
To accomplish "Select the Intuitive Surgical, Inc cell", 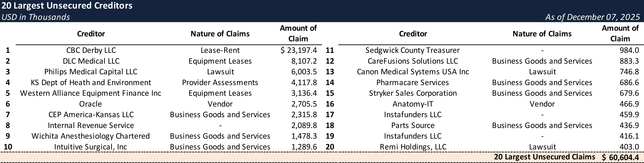I will pyautogui.click(x=90, y=147).
